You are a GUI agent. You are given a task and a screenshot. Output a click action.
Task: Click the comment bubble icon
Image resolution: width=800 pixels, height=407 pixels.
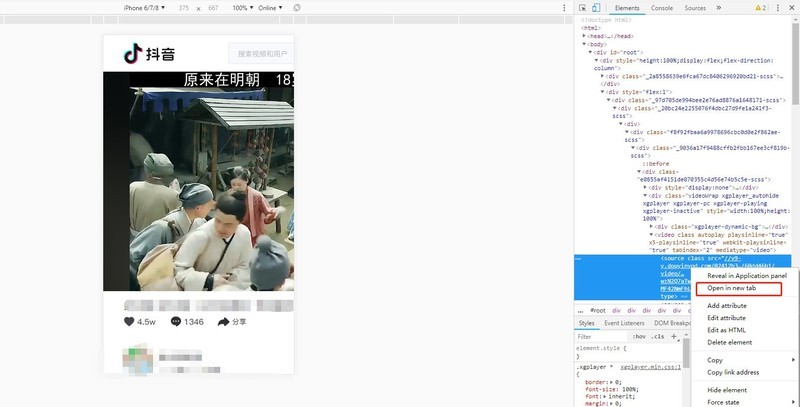pos(176,322)
